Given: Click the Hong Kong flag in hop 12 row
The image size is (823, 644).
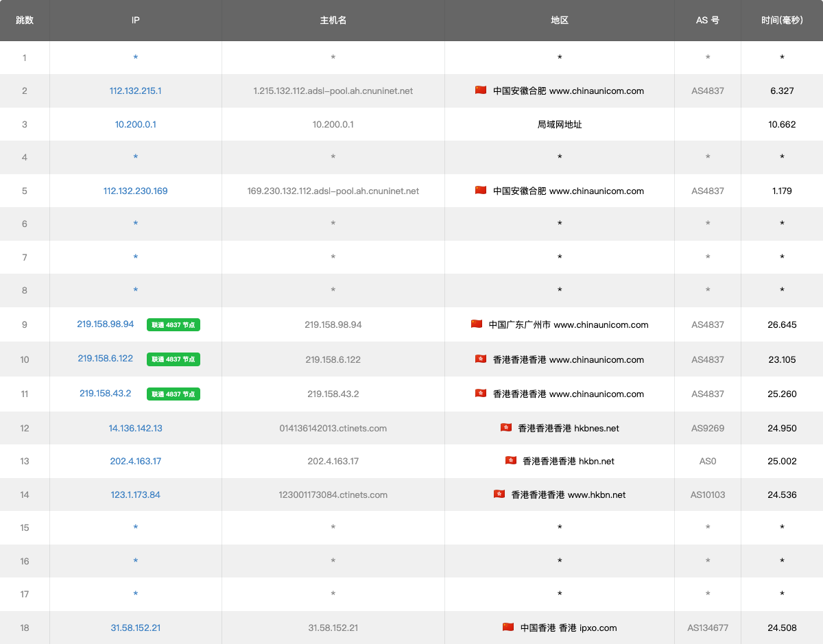Looking at the screenshot, I should point(506,428).
